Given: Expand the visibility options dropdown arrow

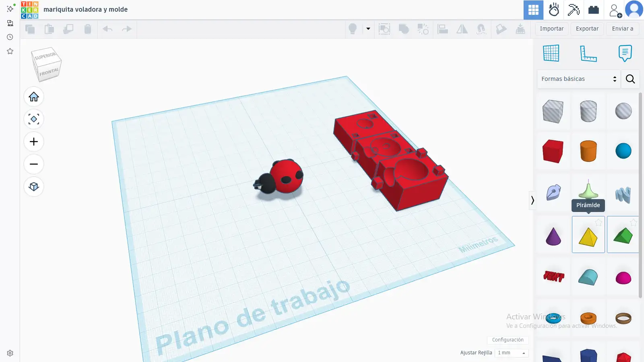Looking at the screenshot, I should click(368, 29).
